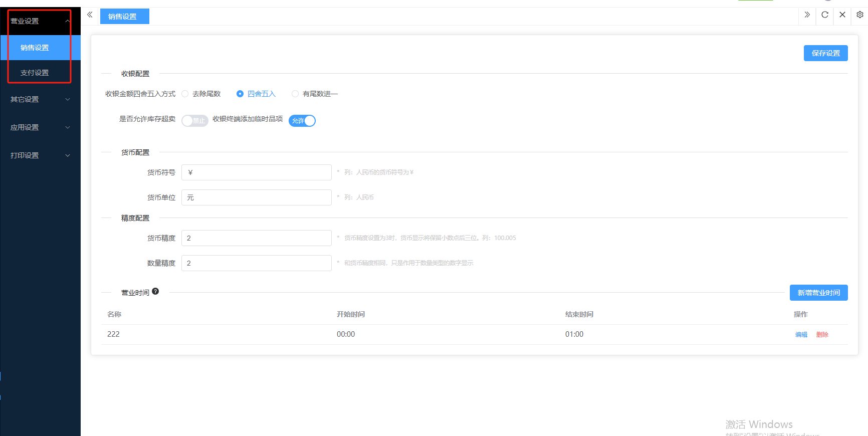The height and width of the screenshot is (436, 868).
Task: Open the 支付设置 submenu item
Action: (x=35, y=73)
